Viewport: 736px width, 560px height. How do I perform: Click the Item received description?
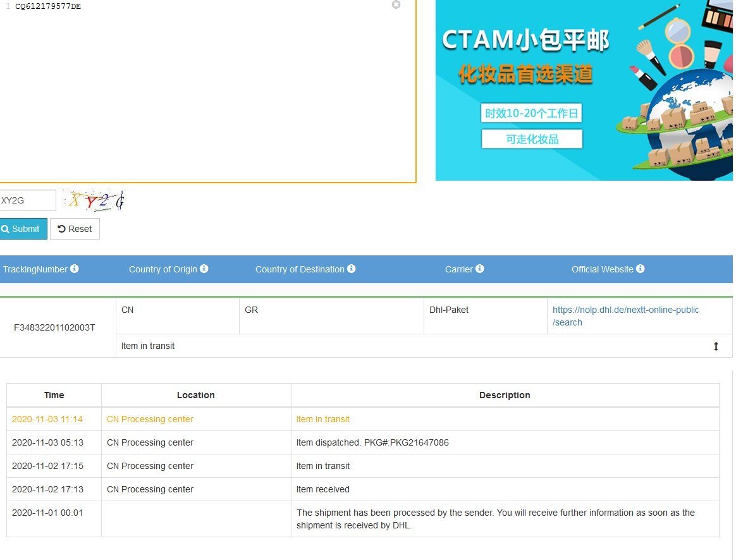coord(323,489)
